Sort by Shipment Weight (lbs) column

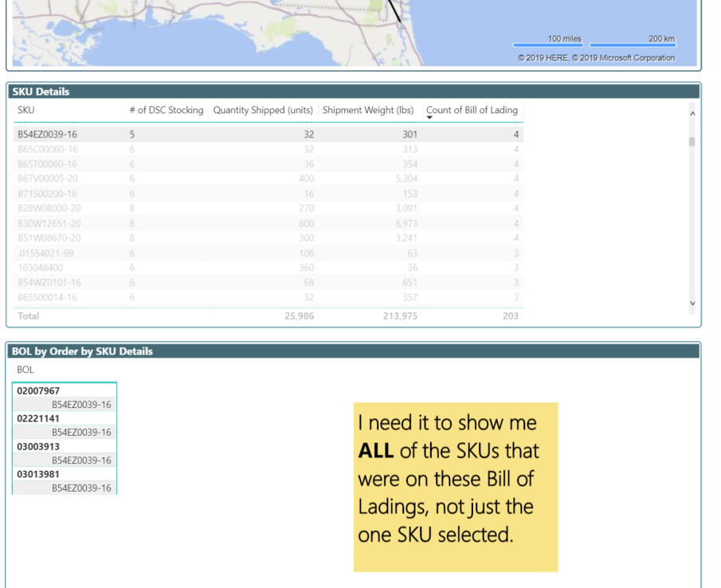(x=368, y=110)
